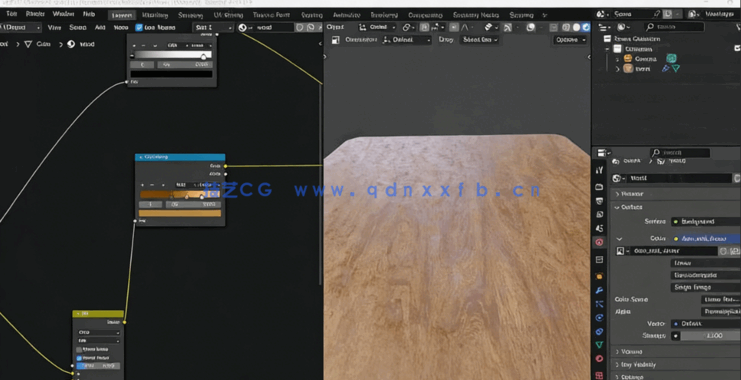Expand the Cube item in outliner
This screenshot has width=741, height=380.
(618, 69)
